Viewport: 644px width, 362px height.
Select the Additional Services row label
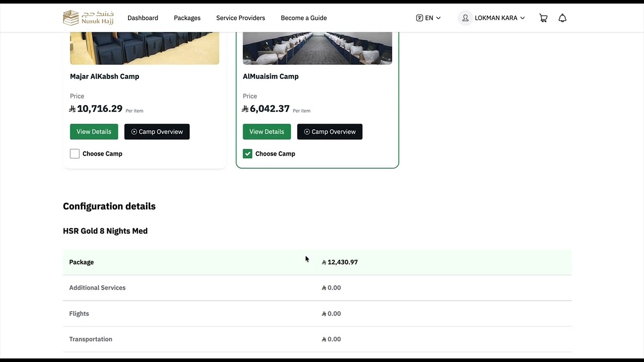click(x=97, y=288)
